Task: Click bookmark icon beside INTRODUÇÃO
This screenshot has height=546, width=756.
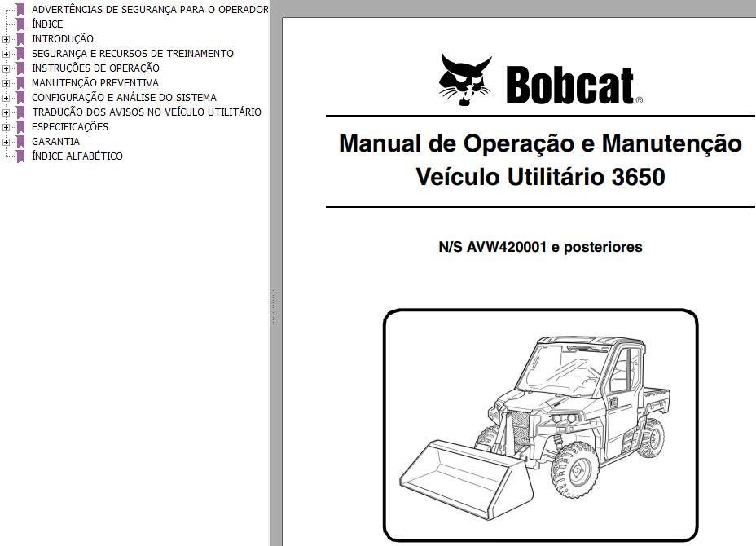Action: coord(20,39)
